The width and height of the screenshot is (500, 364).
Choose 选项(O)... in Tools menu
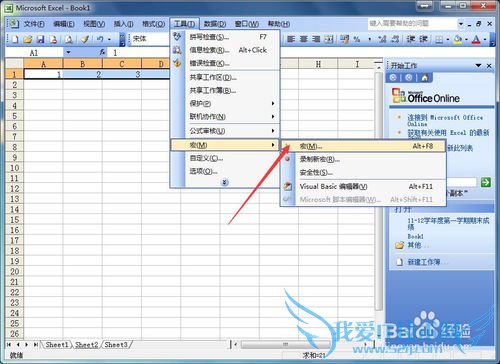pyautogui.click(x=224, y=171)
